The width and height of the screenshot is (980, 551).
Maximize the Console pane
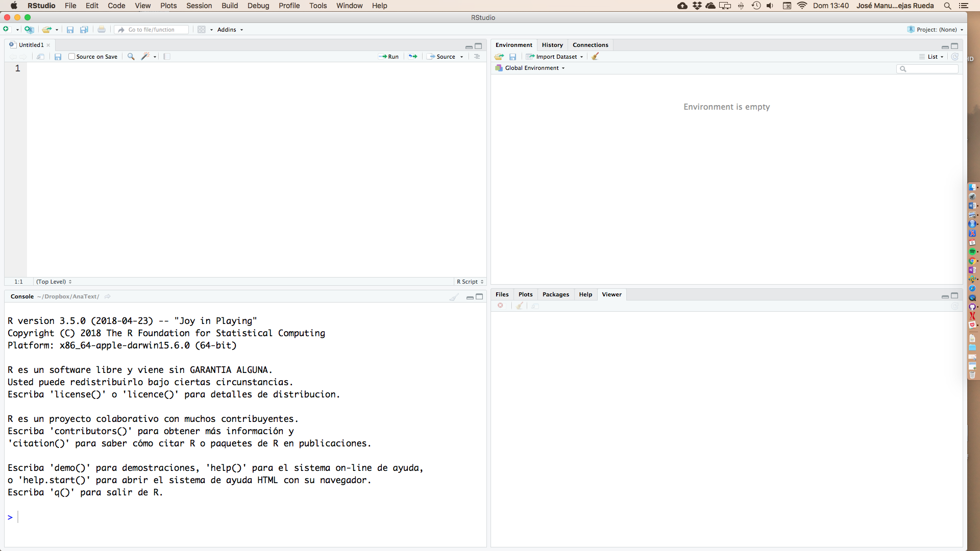[479, 296]
